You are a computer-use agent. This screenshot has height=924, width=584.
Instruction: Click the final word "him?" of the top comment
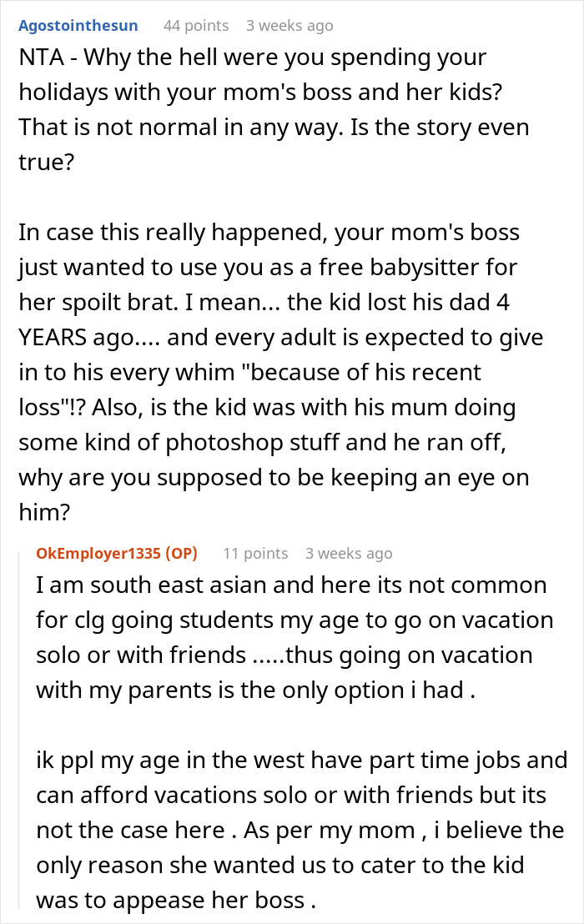(x=44, y=512)
